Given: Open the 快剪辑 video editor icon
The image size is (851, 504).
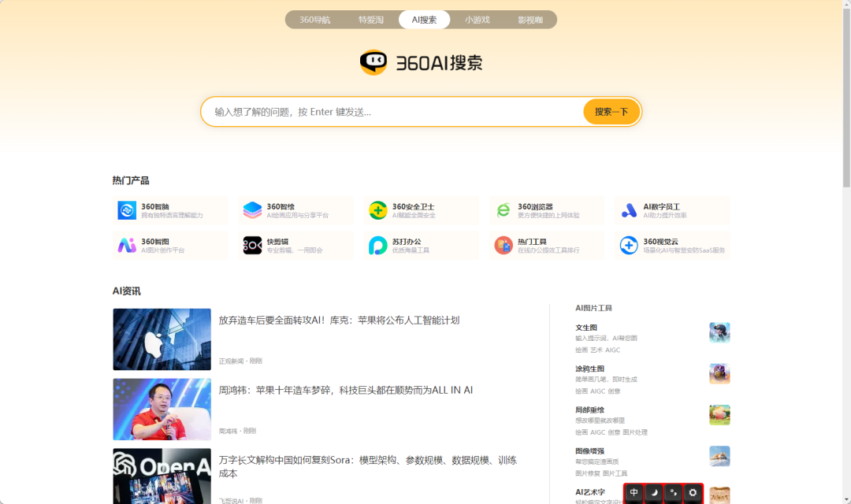Looking at the screenshot, I should 252,246.
